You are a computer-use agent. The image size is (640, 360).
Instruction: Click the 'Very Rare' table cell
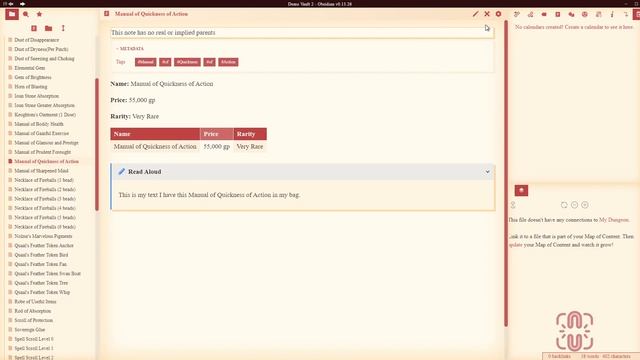(250, 147)
